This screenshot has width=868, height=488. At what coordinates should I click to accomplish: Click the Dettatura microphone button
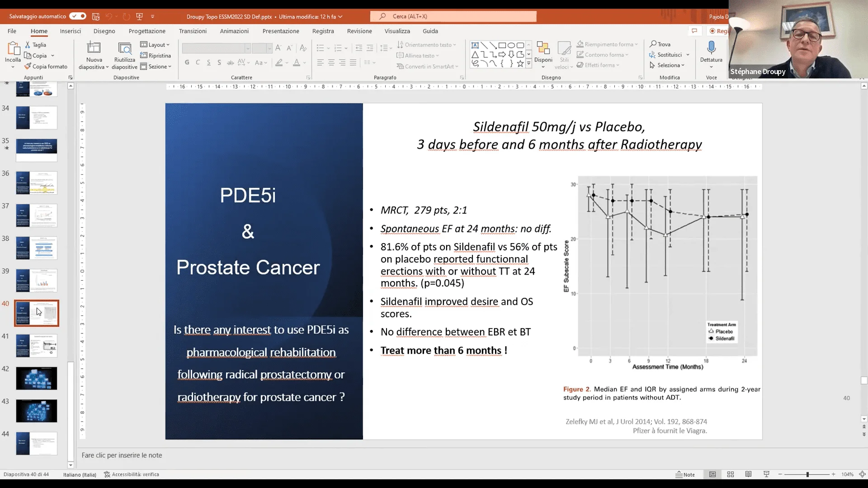(x=711, y=54)
